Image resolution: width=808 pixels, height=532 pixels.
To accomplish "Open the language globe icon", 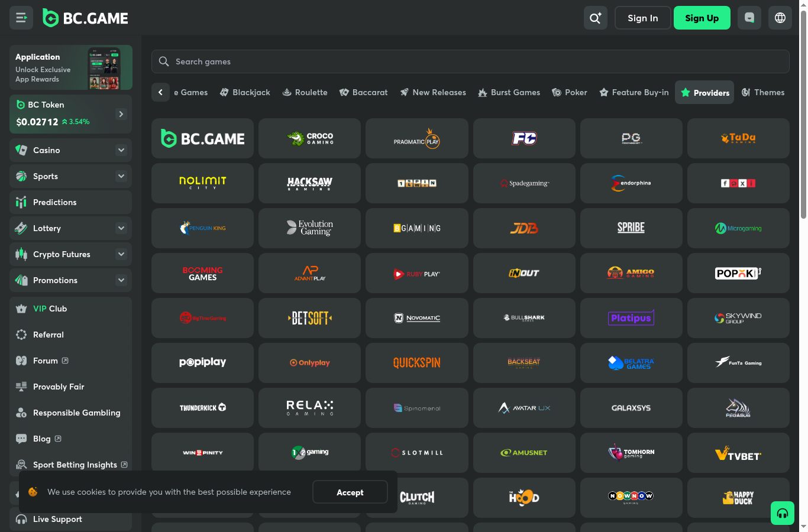I will [780, 18].
